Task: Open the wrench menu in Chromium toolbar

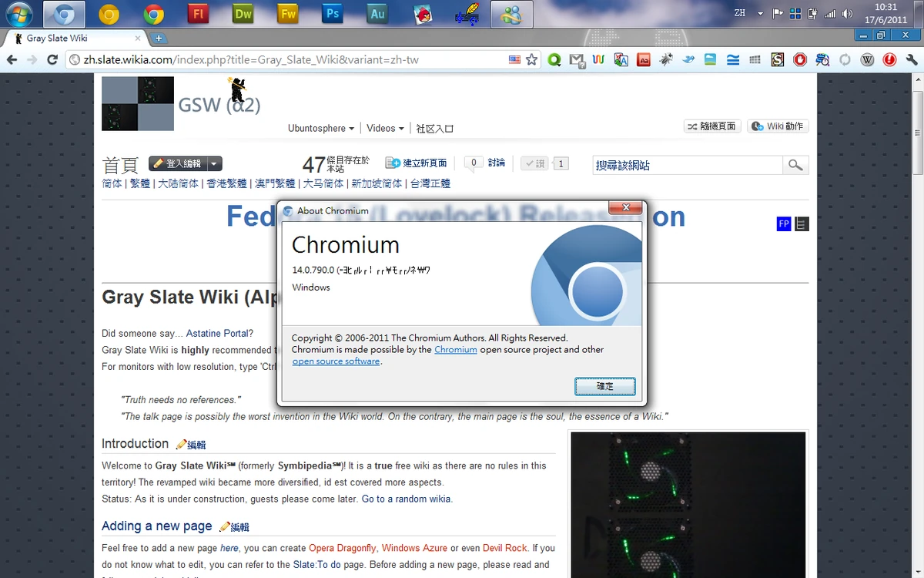Action: coord(912,59)
